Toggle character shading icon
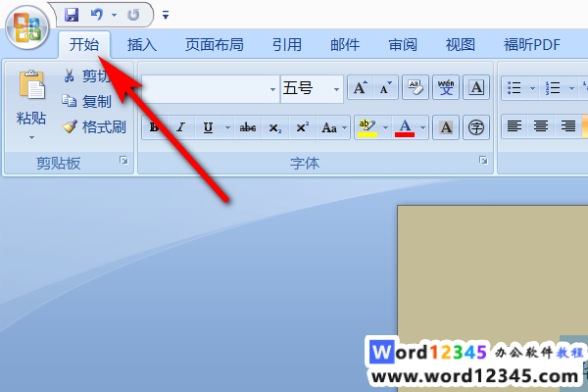Screen dimensions: 588x392 446,127
